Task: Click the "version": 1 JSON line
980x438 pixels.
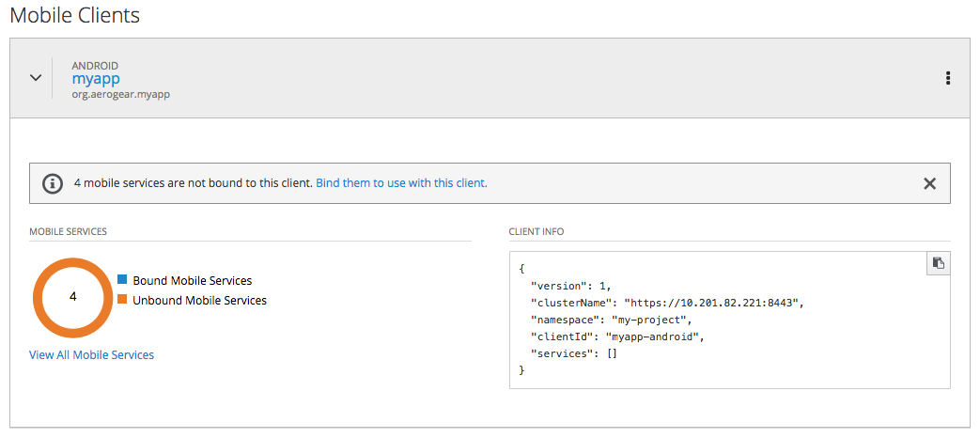Action: pos(570,286)
